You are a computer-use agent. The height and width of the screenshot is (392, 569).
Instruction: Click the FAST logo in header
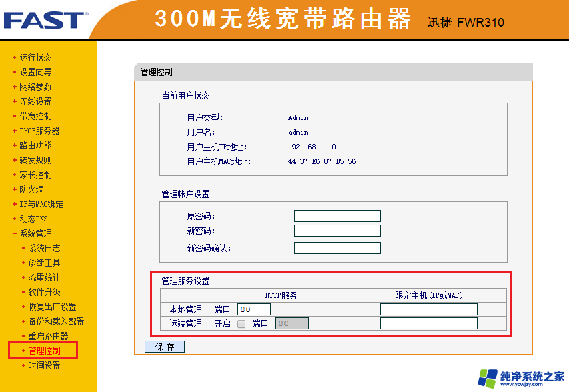point(44,20)
